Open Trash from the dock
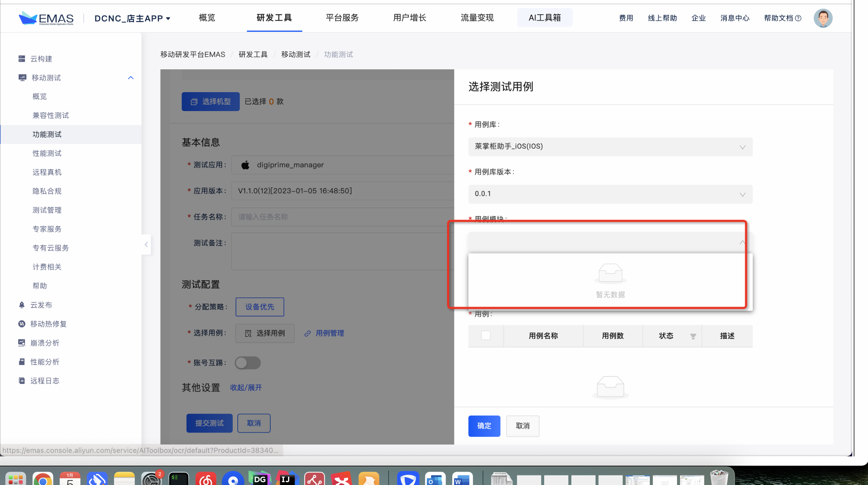The image size is (868, 485). 719,478
